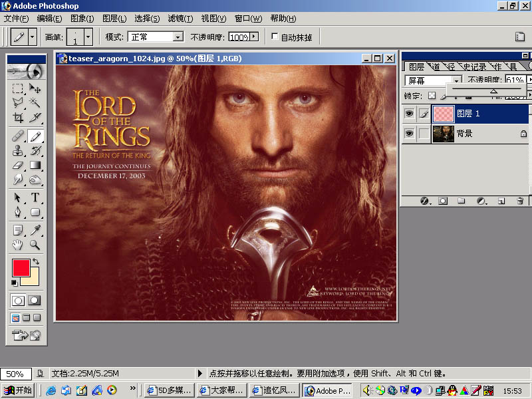The height and width of the screenshot is (399, 532).
Task: Pick the Lasso tool
Action: pyautogui.click(x=18, y=102)
